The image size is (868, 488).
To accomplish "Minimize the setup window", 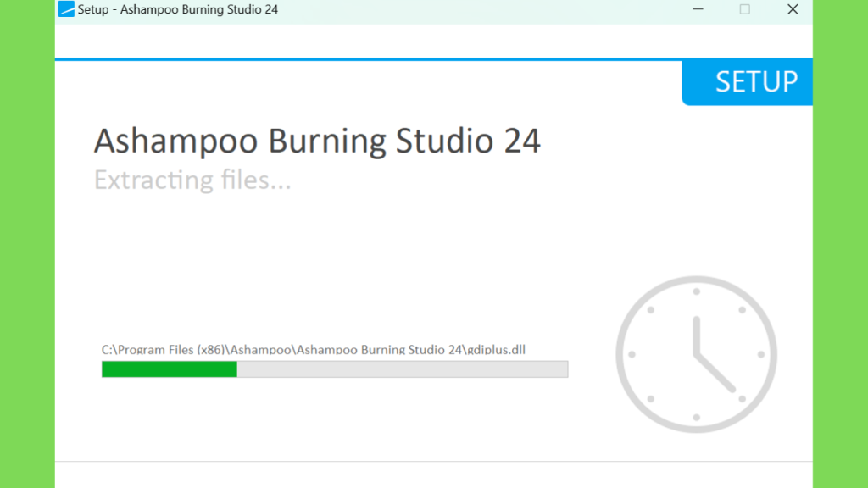I will [x=697, y=10].
